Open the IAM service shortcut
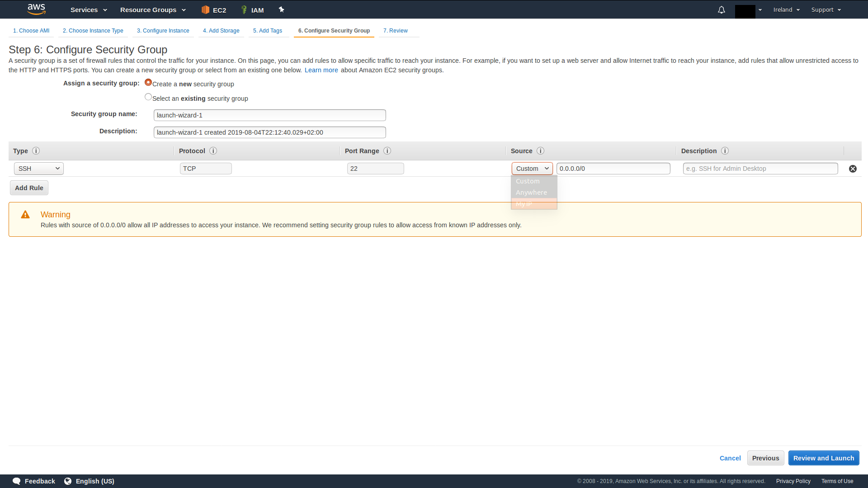Viewport: 868px width, 488px height. pos(252,10)
